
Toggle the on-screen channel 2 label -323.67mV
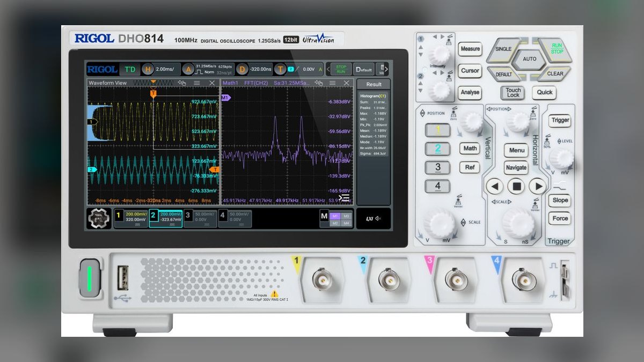165,219
